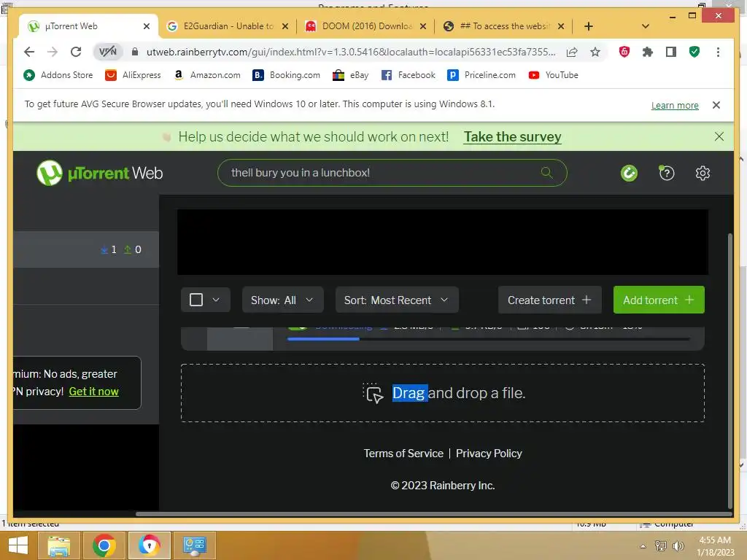This screenshot has width=747, height=560.
Task: Open the Show: All filter dropdown
Action: [282, 300]
